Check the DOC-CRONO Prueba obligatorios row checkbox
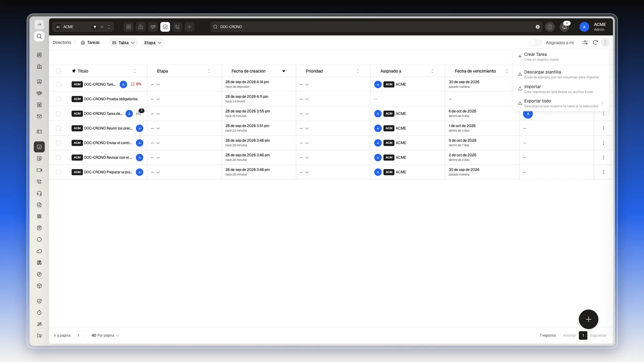 tap(58, 99)
